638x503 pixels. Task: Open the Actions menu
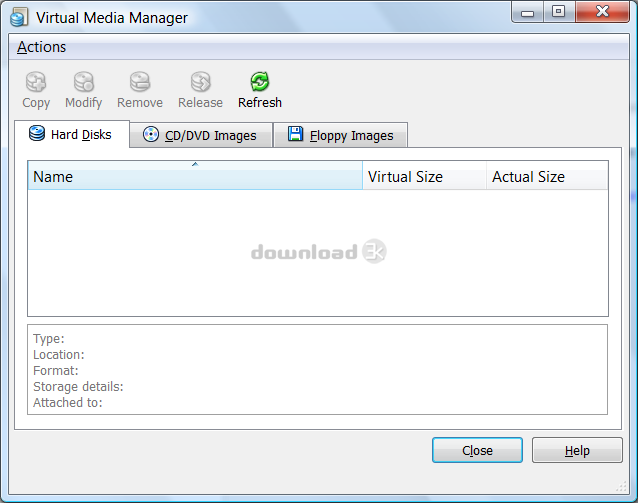42,47
